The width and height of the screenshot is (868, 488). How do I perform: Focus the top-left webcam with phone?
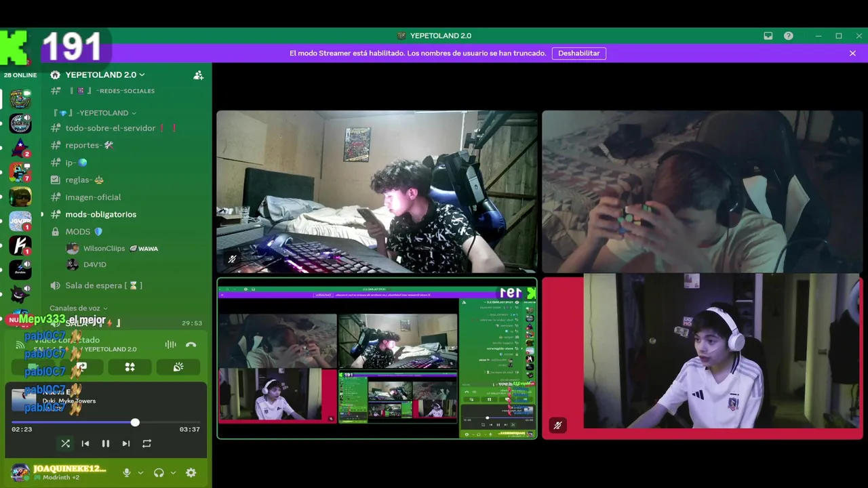pyautogui.click(x=377, y=192)
